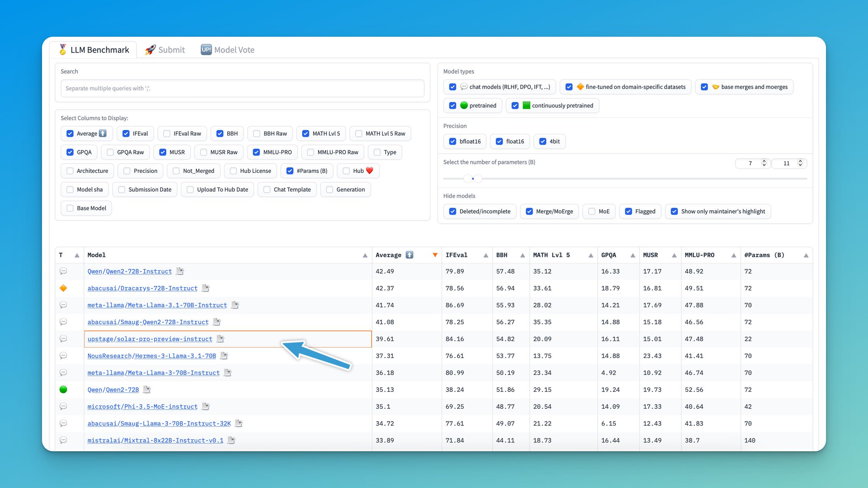Copy icon for Meta-Llama-3.1-70B-Instruct row
Screen dimensions: 868x488
235,305
